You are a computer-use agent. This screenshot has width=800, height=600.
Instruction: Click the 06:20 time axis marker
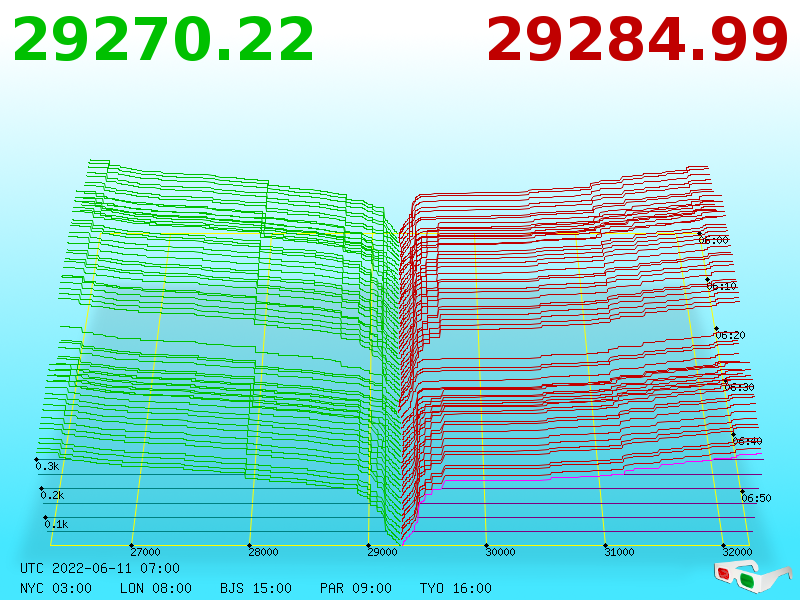731,335
